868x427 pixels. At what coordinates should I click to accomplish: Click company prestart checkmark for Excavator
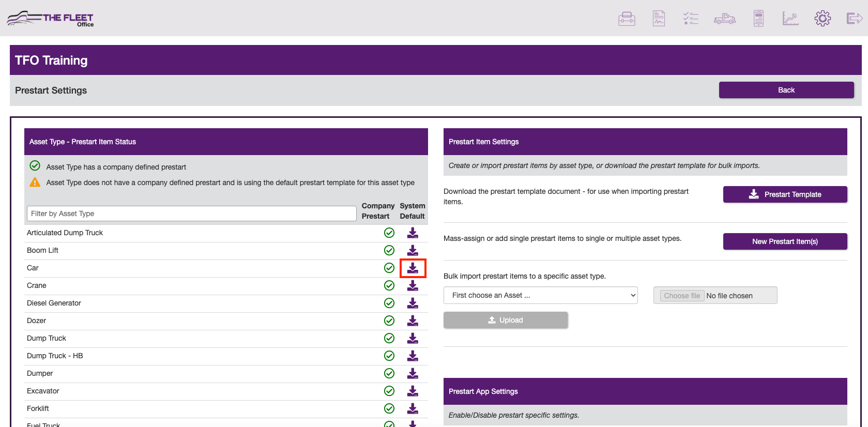389,391
